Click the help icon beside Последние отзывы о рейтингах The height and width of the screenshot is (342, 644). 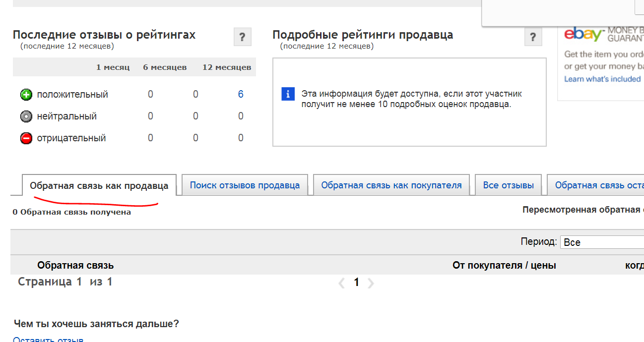[242, 37]
